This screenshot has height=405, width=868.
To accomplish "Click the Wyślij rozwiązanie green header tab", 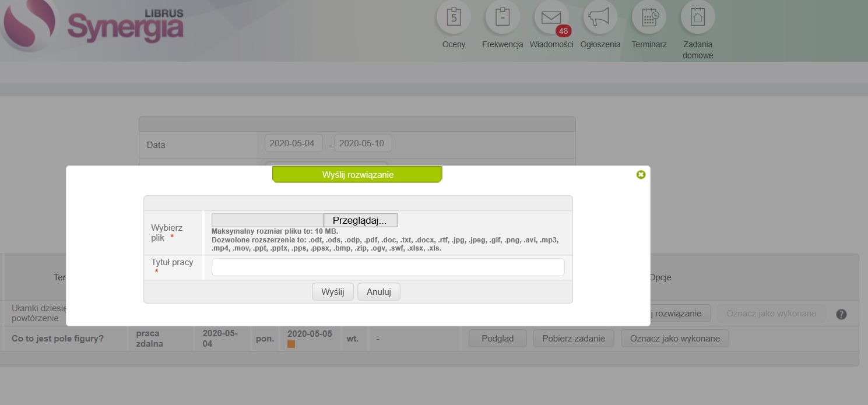I will [357, 174].
